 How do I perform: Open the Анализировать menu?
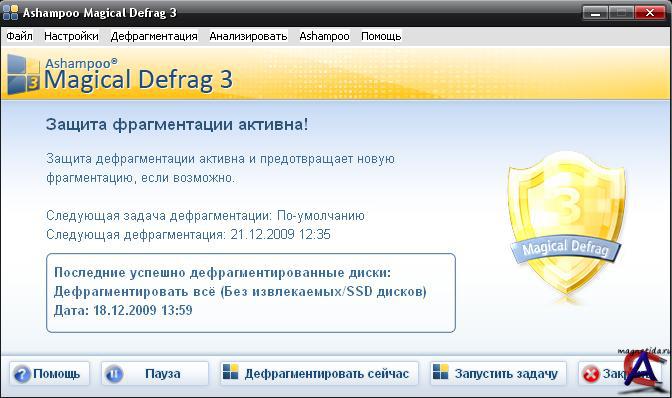[x=248, y=36]
